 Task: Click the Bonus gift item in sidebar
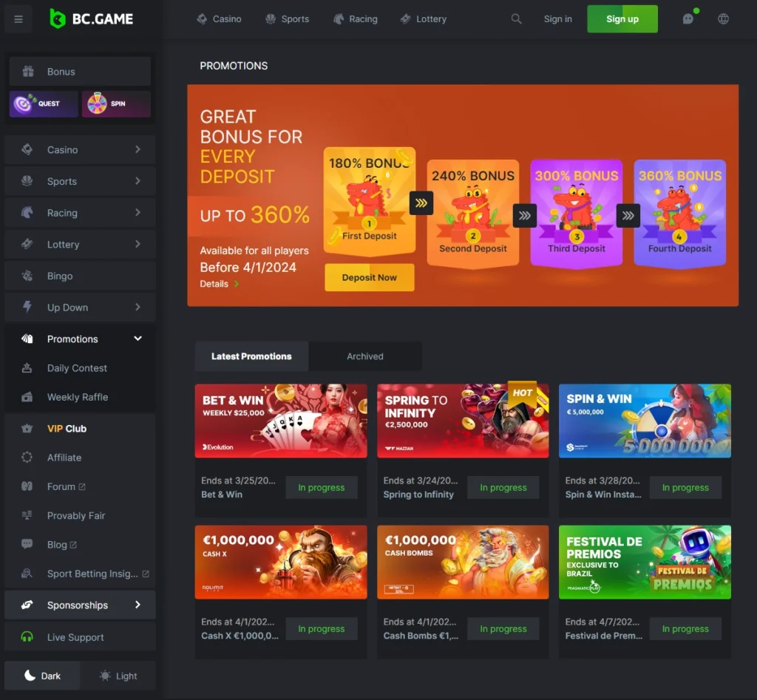80,72
